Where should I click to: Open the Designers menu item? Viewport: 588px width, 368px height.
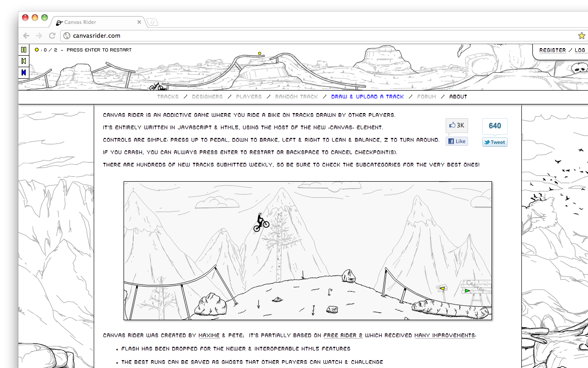point(207,97)
